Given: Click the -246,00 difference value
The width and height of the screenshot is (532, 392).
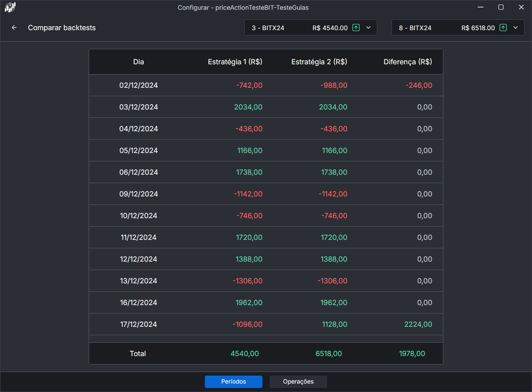Looking at the screenshot, I should point(419,85).
